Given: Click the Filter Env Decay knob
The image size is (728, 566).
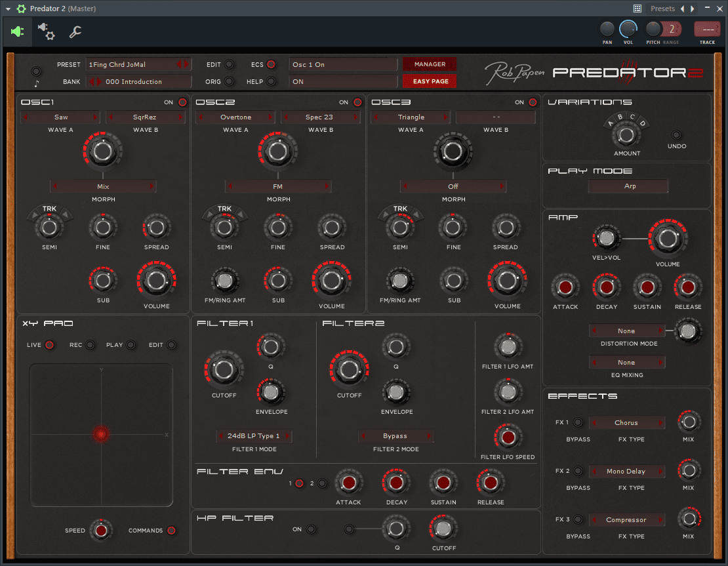Looking at the screenshot, I should pos(396,483).
